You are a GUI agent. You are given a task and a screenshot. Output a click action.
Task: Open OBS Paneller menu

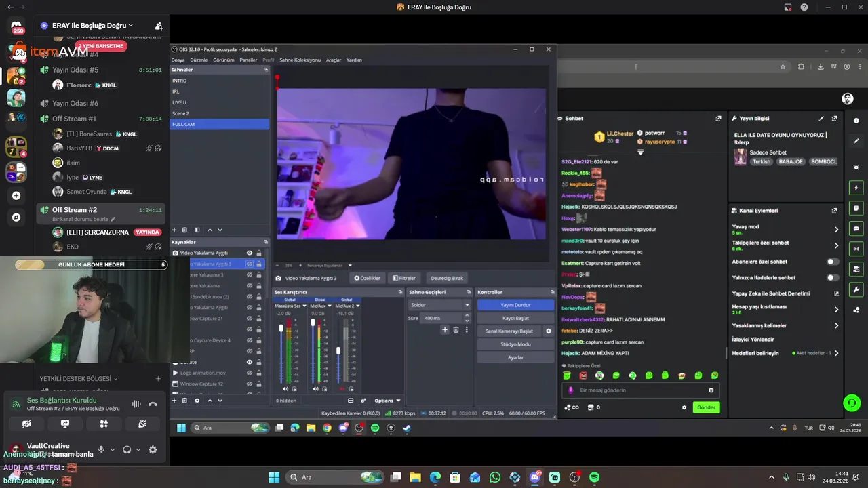(x=248, y=60)
